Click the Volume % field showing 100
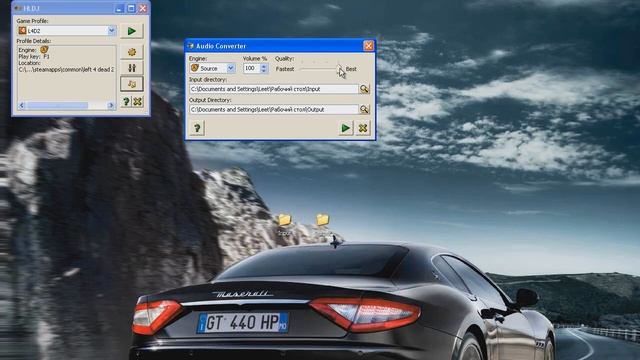The width and height of the screenshot is (640, 360). point(251,68)
